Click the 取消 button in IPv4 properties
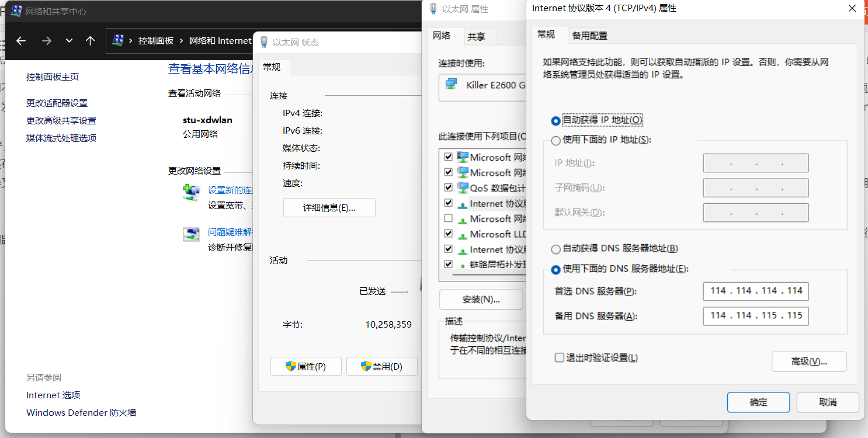868x438 pixels. pyautogui.click(x=828, y=402)
